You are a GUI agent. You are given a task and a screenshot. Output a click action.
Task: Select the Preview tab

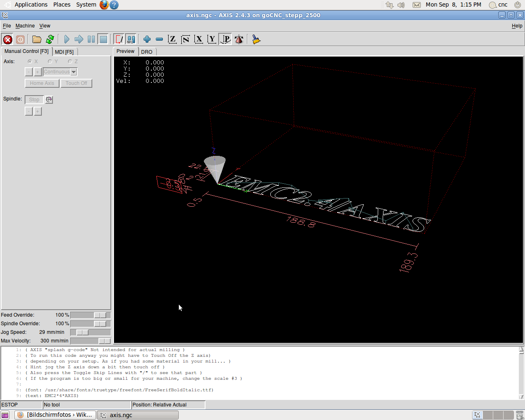coord(126,51)
